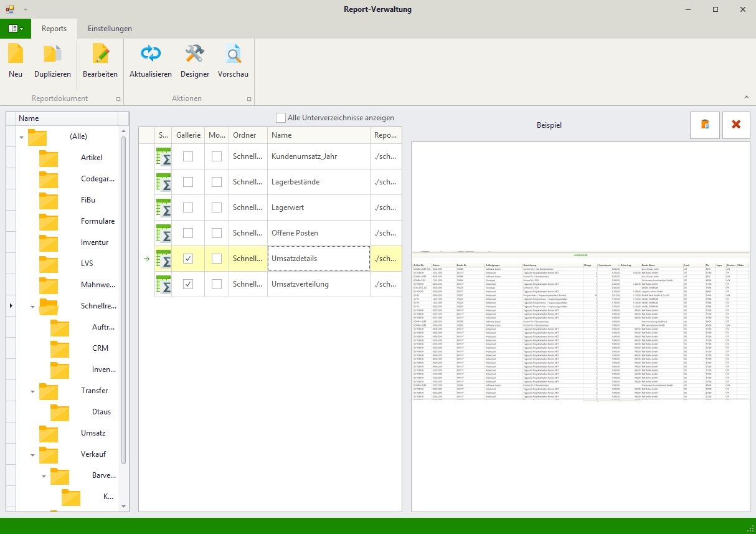Click the paste image clipboard icon
The image size is (756, 534).
click(705, 125)
